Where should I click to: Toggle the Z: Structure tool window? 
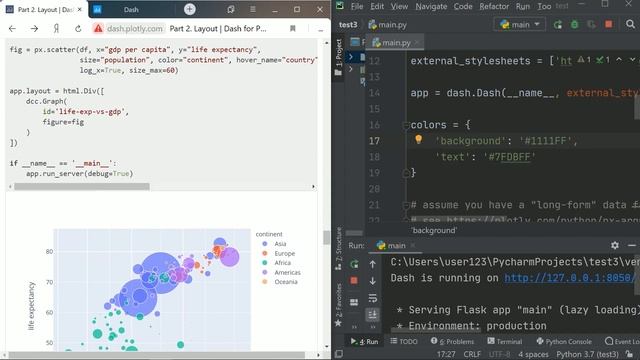[338, 248]
